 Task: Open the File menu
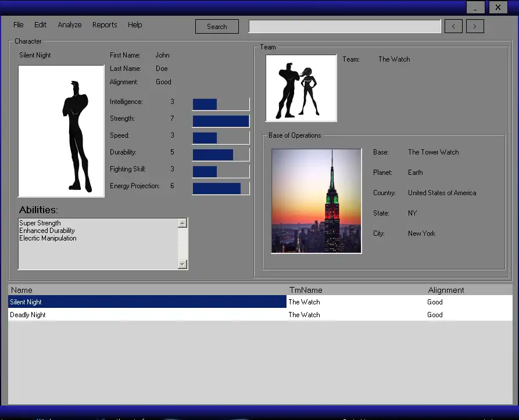point(19,25)
